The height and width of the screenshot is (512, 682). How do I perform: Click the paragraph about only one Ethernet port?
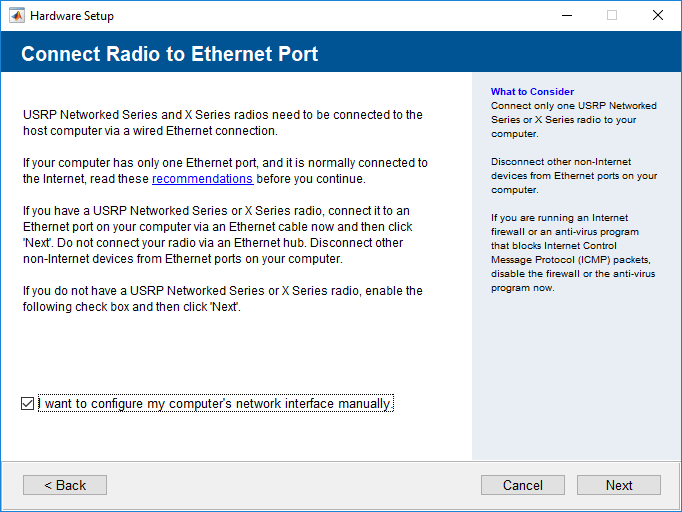point(224,171)
